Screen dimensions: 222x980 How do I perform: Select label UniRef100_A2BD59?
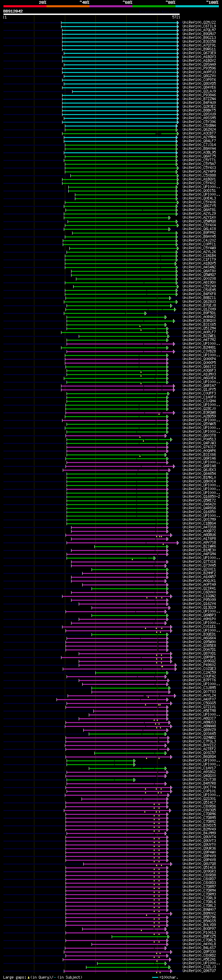tap(199, 416)
